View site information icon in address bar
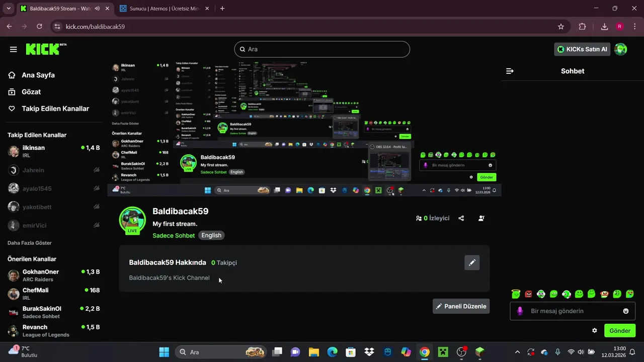Image resolution: width=644 pixels, height=362 pixels. coord(57,26)
